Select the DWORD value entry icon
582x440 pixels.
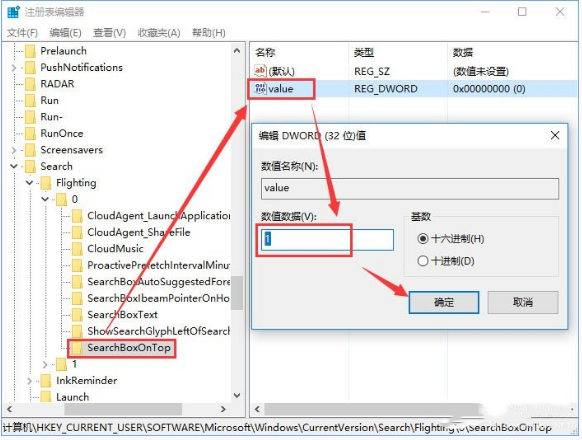(260, 88)
